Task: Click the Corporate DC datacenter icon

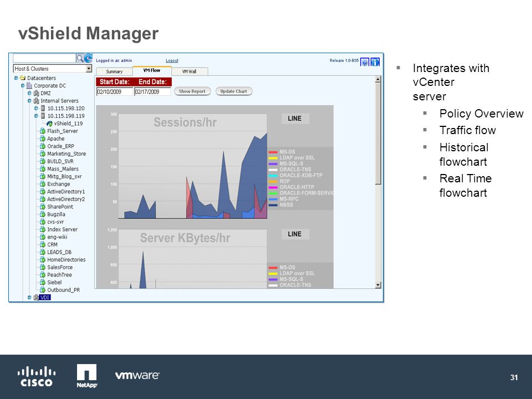Action: (29, 85)
